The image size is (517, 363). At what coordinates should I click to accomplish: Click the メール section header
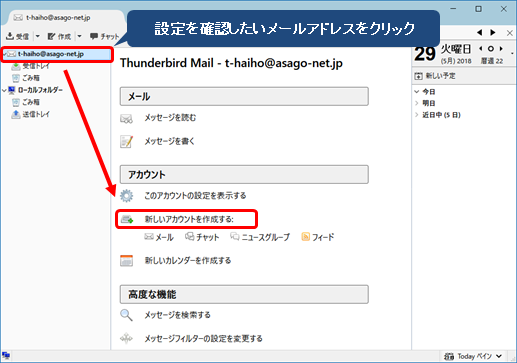click(244, 97)
